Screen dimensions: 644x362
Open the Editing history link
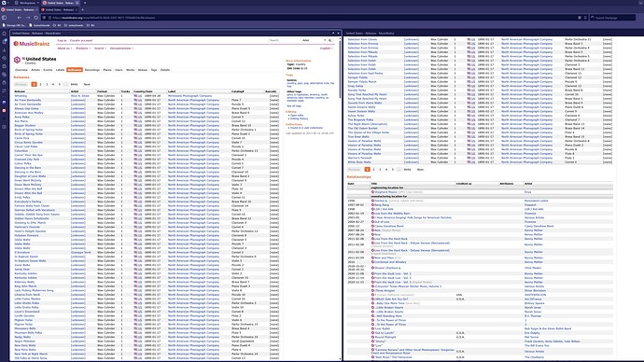(x=299, y=118)
